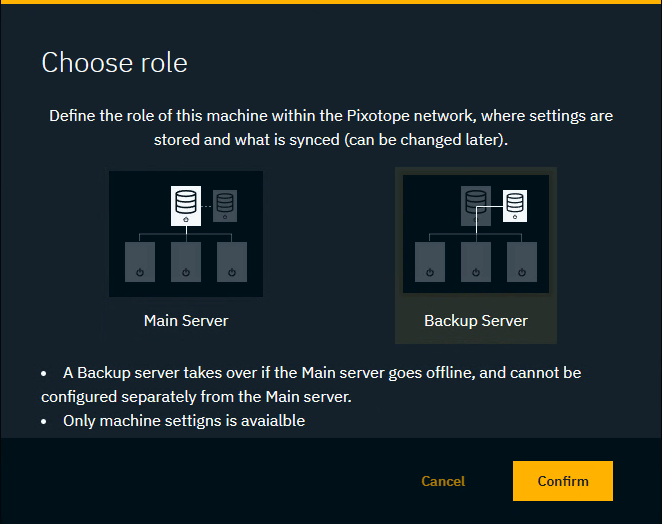Select the Main Server role diagram

[x=186, y=233]
